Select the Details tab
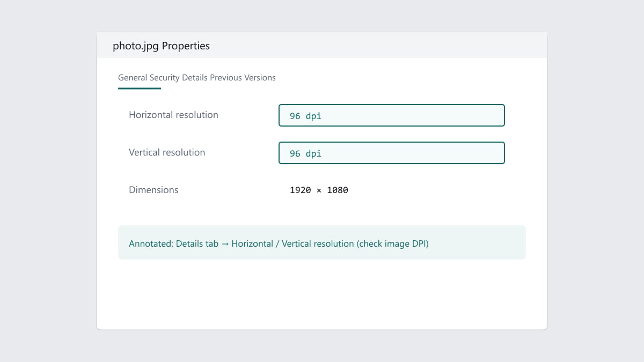Image resolution: width=644 pixels, height=362 pixels. coord(195,78)
